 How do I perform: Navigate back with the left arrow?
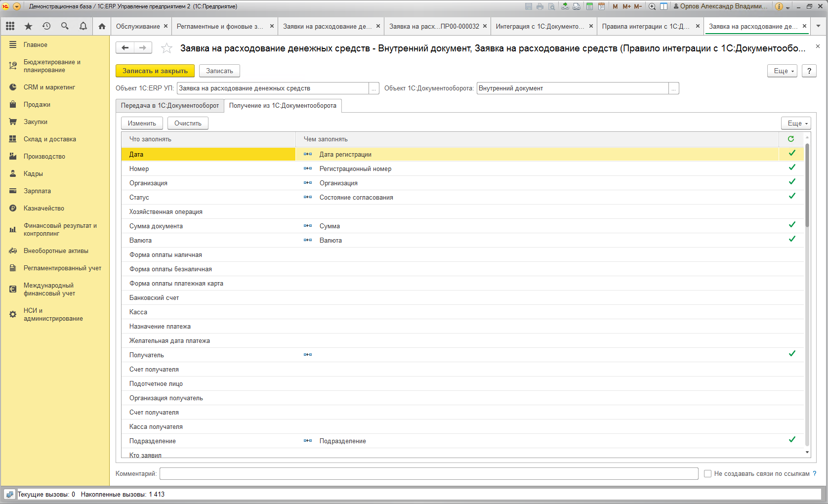pyautogui.click(x=125, y=47)
